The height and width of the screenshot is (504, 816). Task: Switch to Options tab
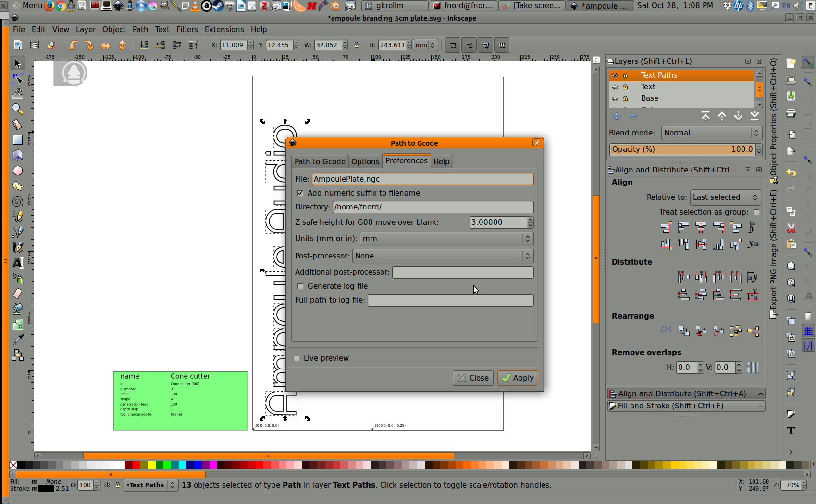pos(365,162)
